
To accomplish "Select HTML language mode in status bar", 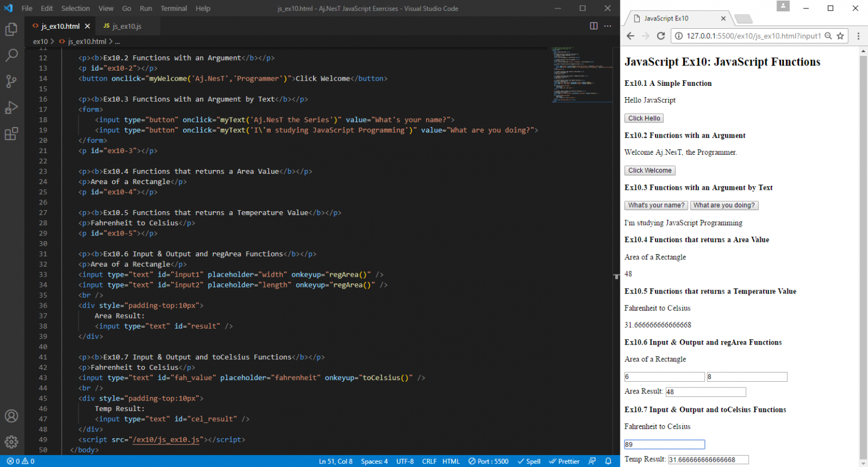I will coord(451,461).
